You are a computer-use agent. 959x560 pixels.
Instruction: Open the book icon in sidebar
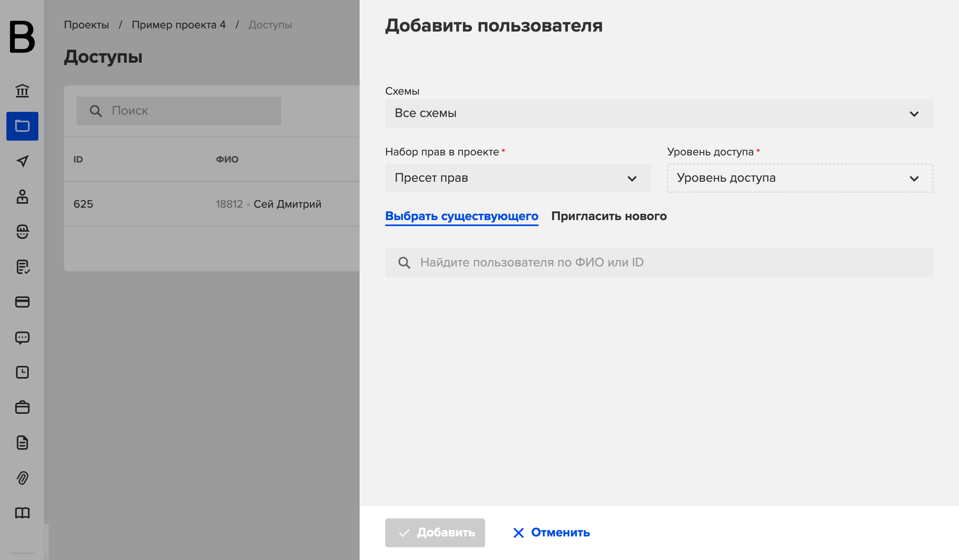(x=22, y=513)
